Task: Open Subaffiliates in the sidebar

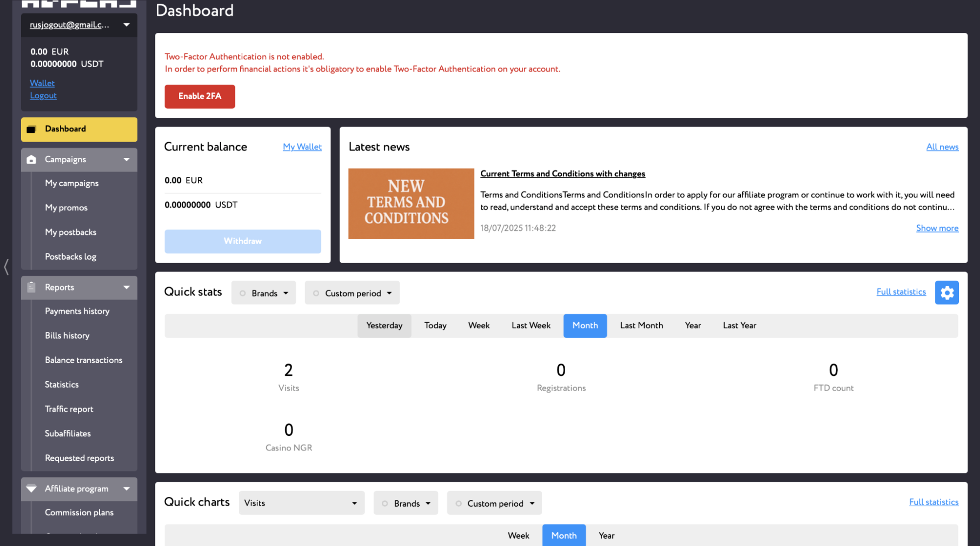Action: [68, 434]
